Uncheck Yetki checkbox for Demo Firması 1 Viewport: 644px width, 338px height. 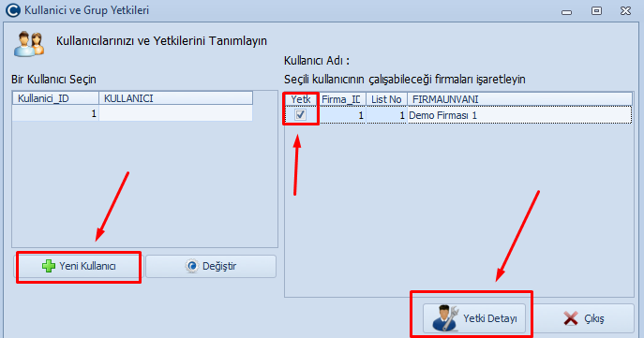coord(301,115)
